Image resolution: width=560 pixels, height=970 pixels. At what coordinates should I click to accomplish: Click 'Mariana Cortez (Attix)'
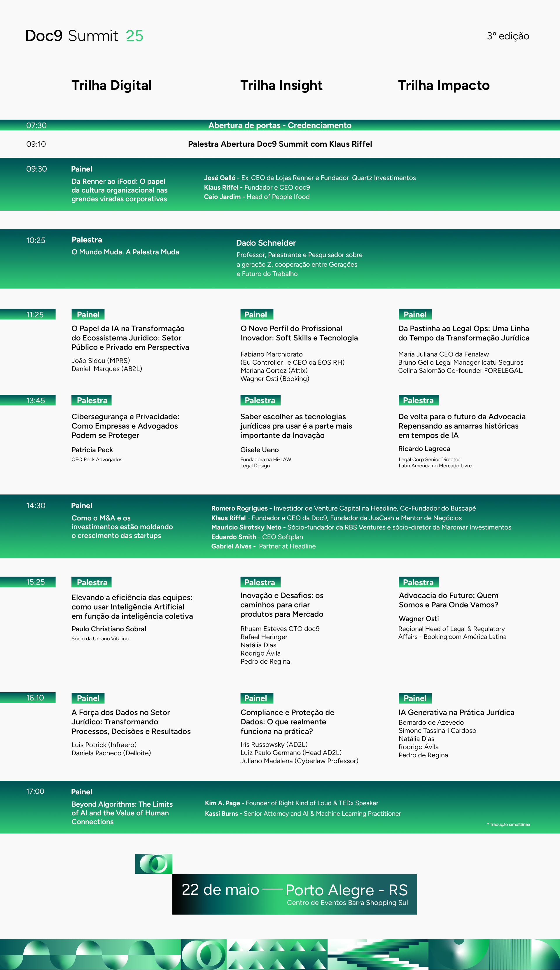click(274, 370)
